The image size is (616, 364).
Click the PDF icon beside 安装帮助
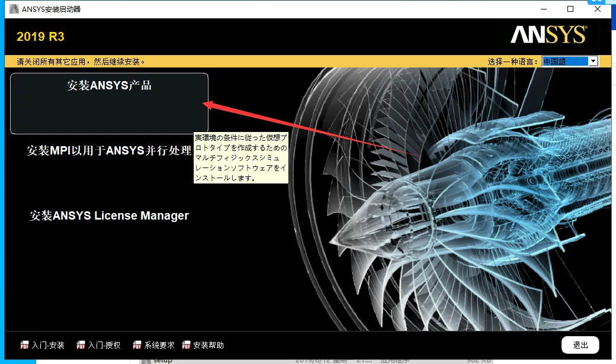coord(186,345)
